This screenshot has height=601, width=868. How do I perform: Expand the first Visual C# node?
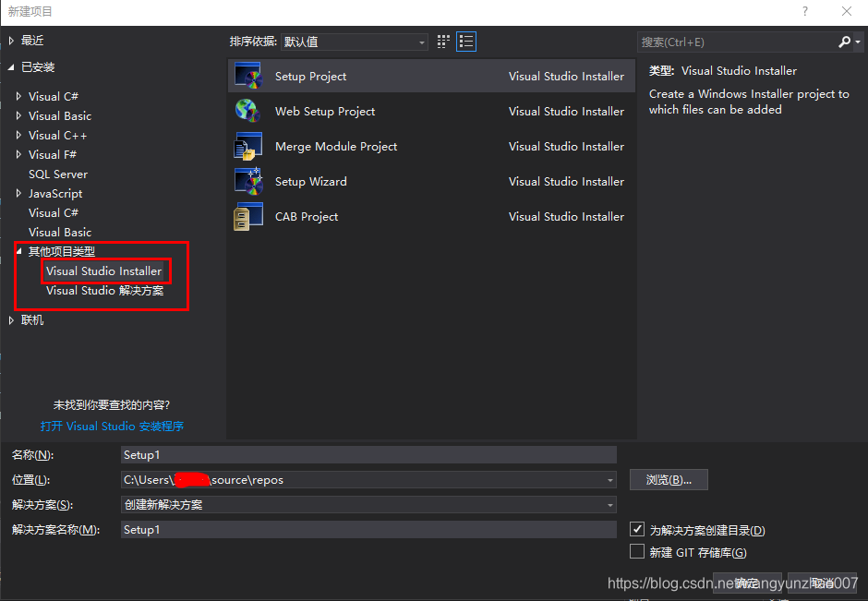tap(18, 96)
